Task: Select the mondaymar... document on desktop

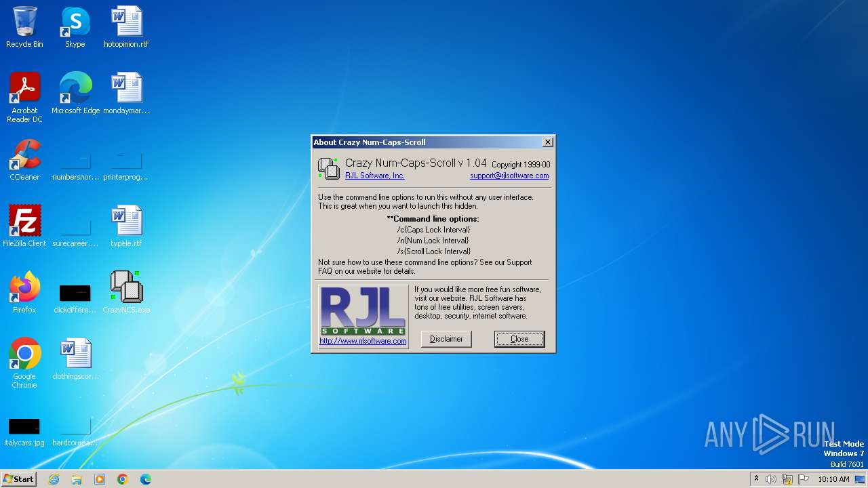Action: 126,94
